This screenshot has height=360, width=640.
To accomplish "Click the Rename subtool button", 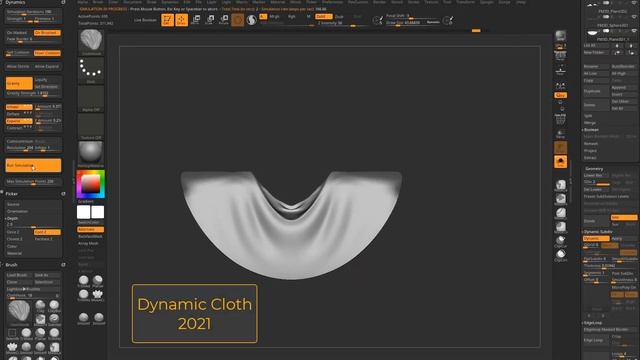I will [596, 66].
